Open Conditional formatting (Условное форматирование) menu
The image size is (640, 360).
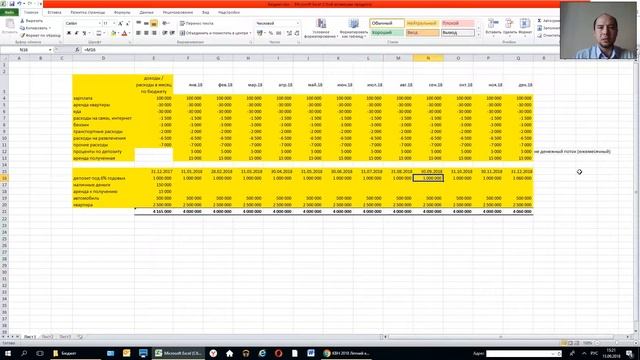(321, 28)
